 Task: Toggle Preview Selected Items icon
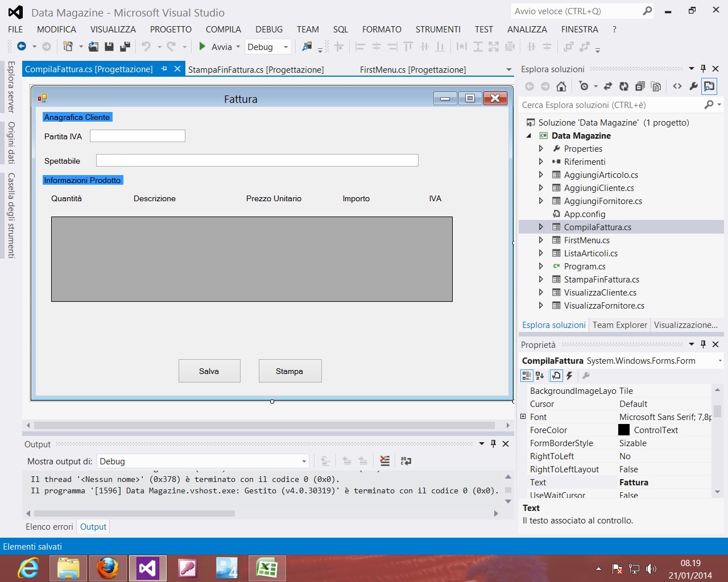[x=709, y=86]
